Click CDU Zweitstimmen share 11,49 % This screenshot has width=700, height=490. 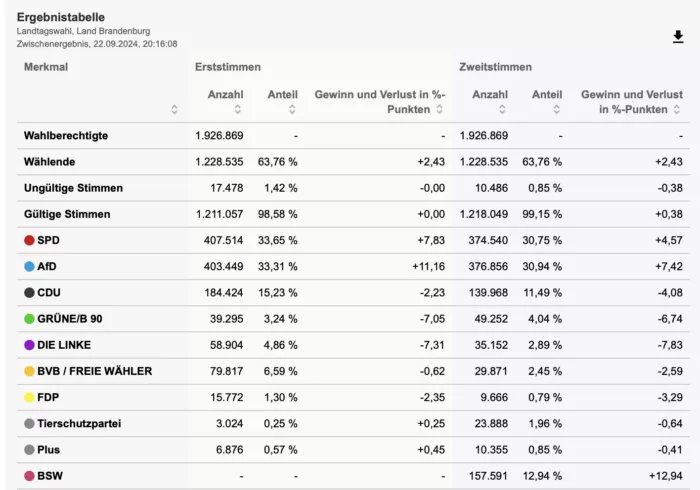542,293
